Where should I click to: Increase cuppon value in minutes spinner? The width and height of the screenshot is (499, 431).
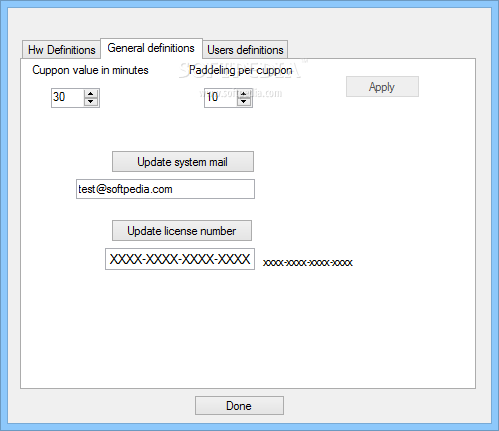91,93
